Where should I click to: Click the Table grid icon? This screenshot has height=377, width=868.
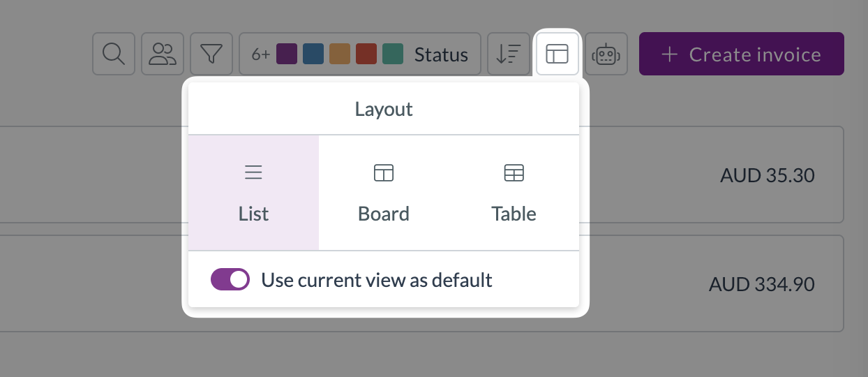514,172
